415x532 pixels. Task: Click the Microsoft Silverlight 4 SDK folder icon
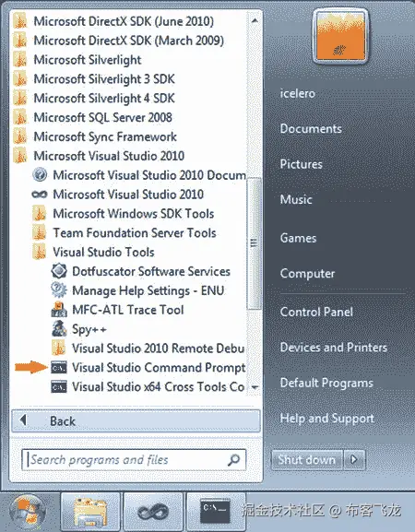(19, 99)
